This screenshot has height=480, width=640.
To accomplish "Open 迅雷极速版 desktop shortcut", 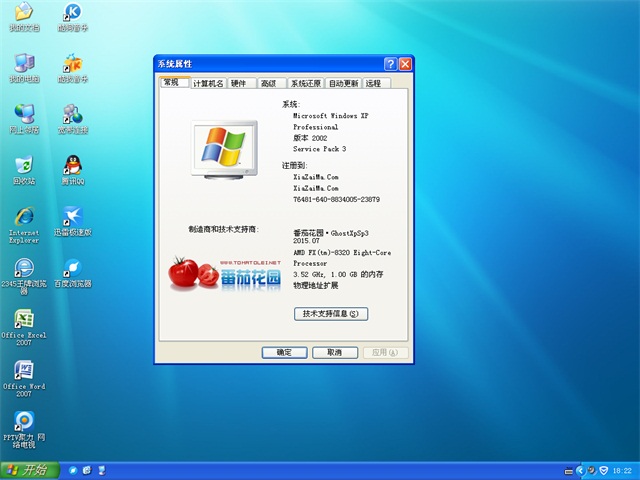I will point(72,218).
